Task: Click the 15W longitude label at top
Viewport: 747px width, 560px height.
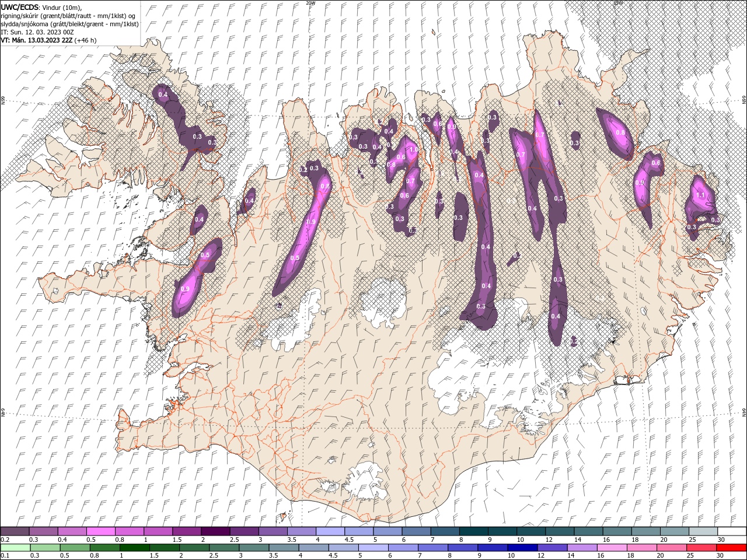Action: (618, 3)
